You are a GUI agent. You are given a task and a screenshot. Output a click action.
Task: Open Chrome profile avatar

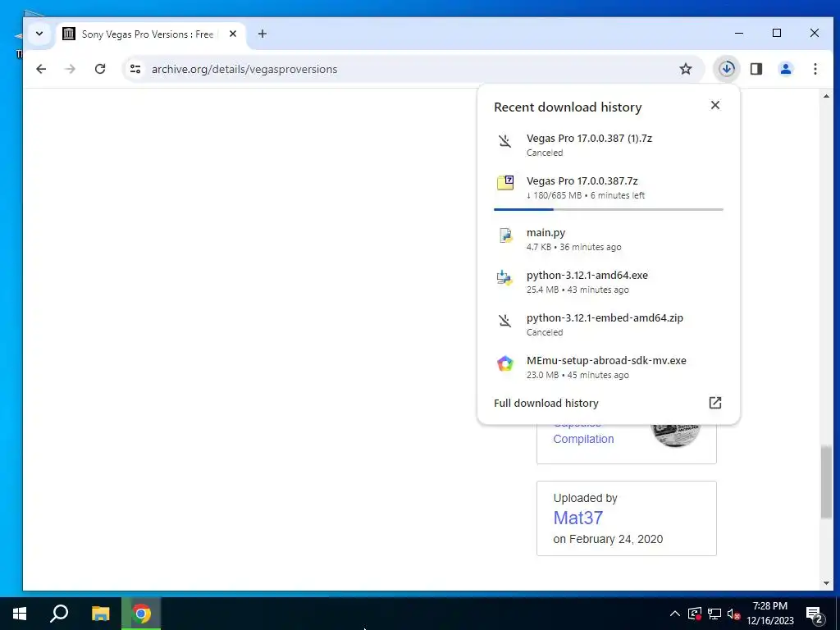pos(785,69)
